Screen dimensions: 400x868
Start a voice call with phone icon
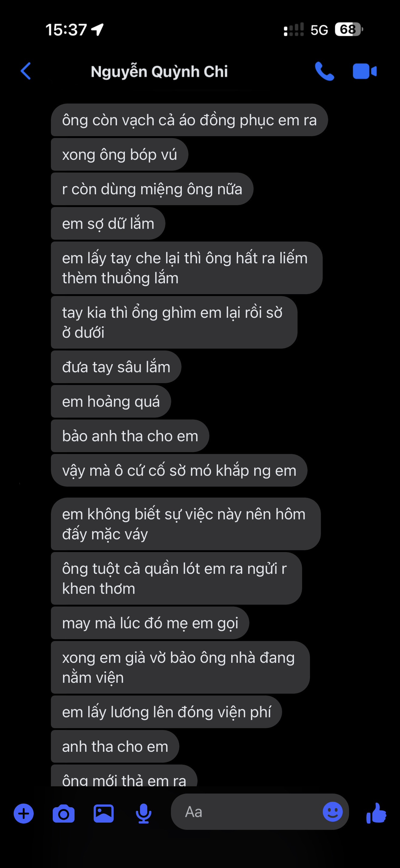coord(325,71)
